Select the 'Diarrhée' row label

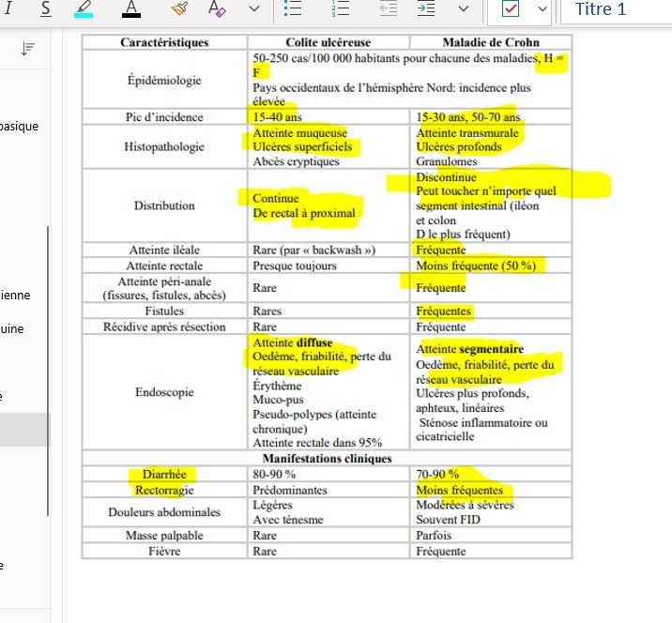tap(164, 475)
